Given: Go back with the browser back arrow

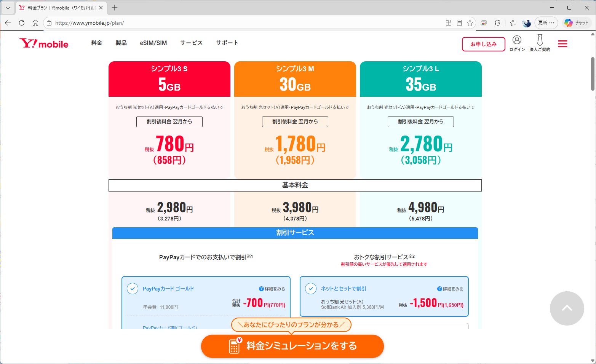Looking at the screenshot, I should [8, 23].
